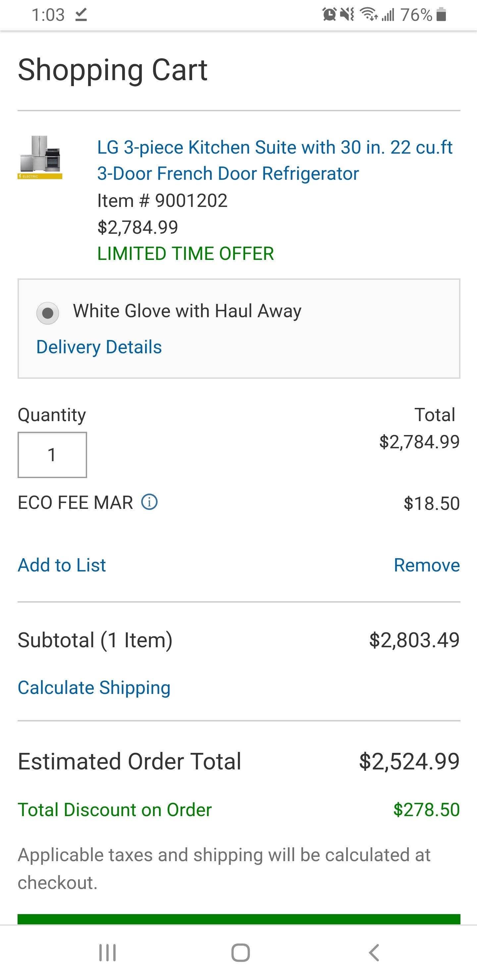Open Calculate Shipping
477x980 pixels.
pos(94,688)
